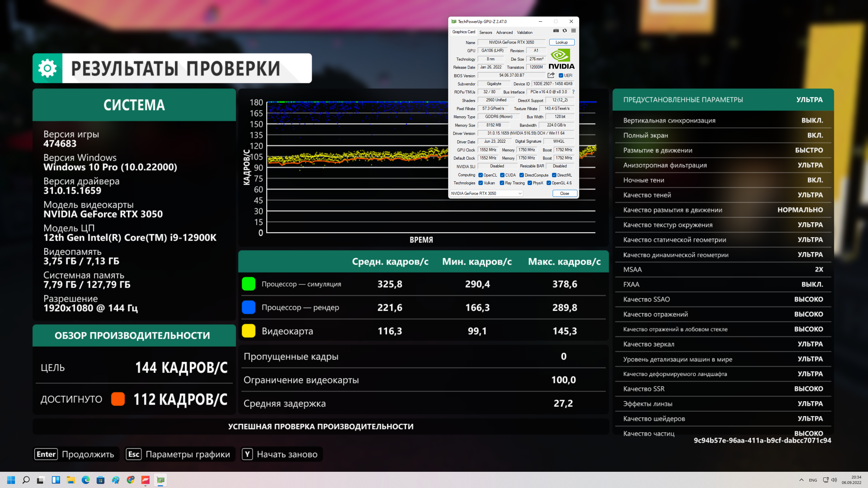Open the GPU-Z hamburger menu
This screenshot has width=868, height=488.
(x=573, y=31)
